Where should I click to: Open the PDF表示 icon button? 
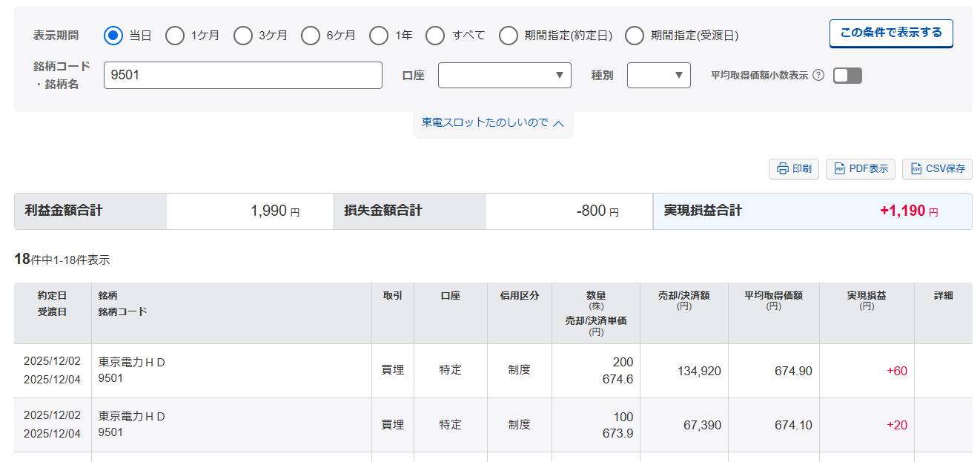[840, 169]
